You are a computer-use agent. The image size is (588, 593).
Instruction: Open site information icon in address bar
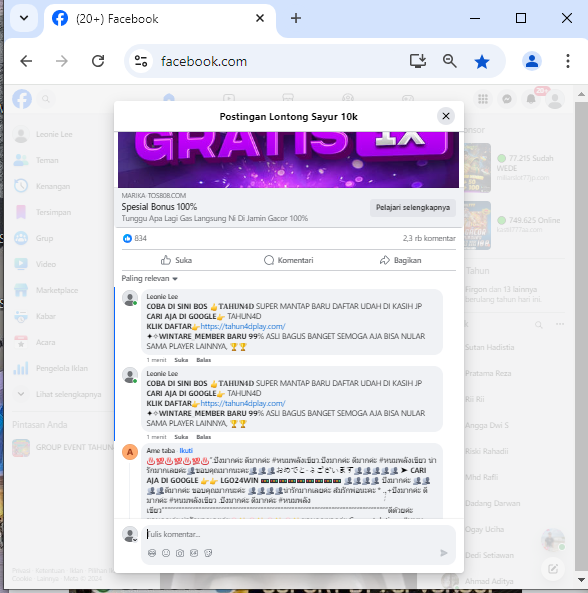(x=141, y=61)
